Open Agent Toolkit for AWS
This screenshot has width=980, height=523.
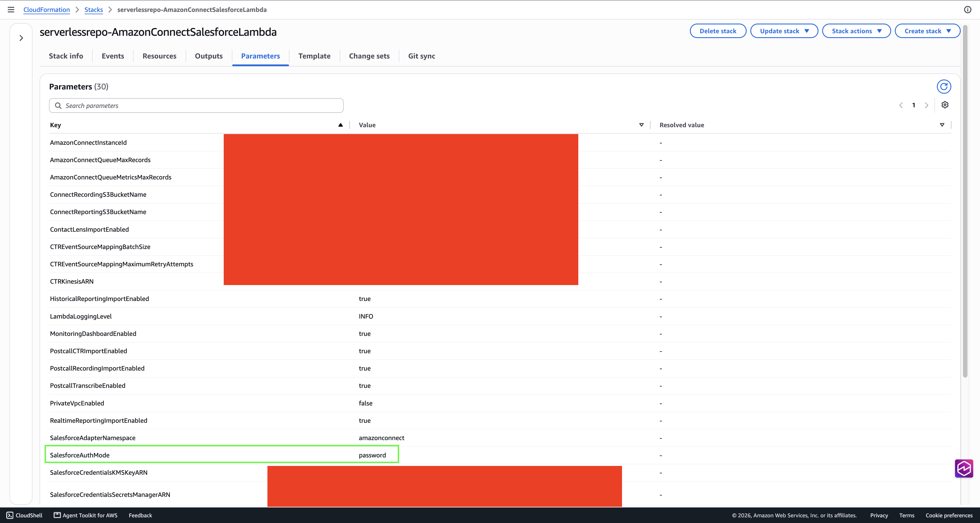point(86,515)
